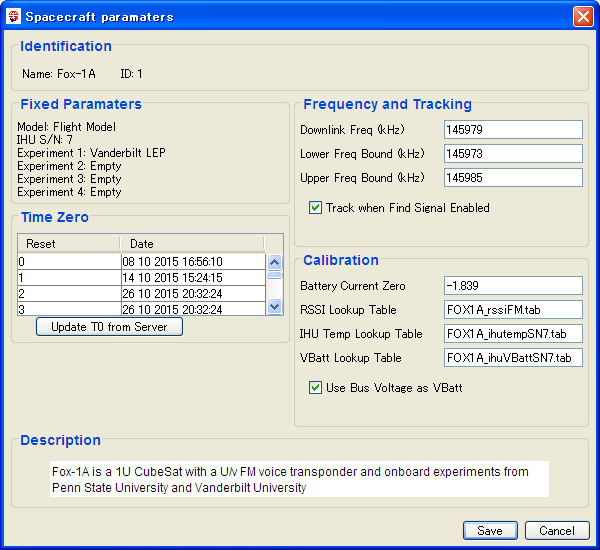The height and width of the screenshot is (550, 600).
Task: Click Experiment 1: Vanderbilt LEP text
Action: (91, 153)
